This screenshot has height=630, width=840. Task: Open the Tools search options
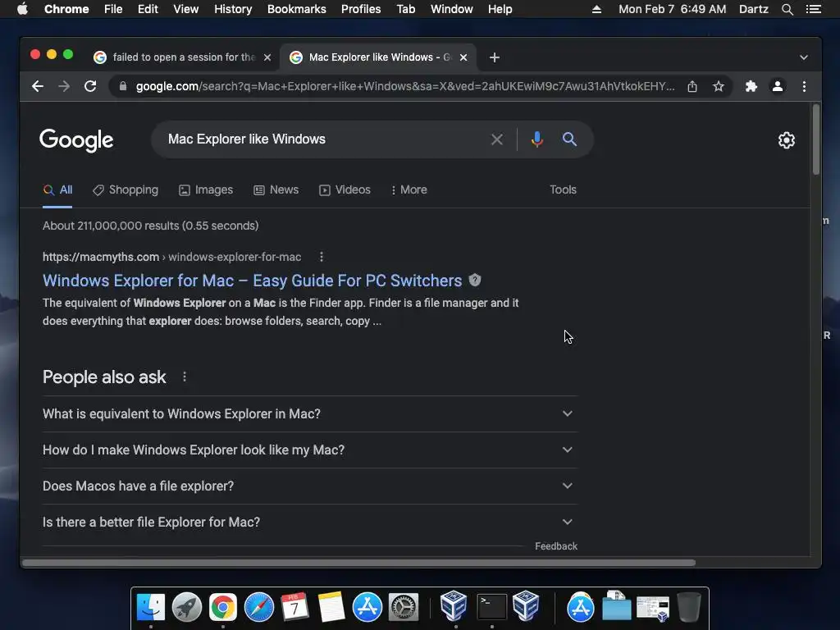(563, 189)
